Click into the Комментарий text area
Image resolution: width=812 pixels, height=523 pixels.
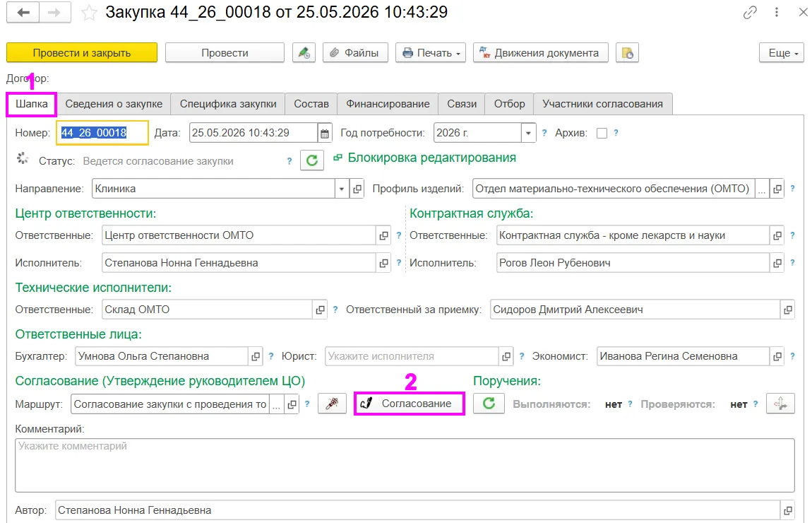point(405,466)
